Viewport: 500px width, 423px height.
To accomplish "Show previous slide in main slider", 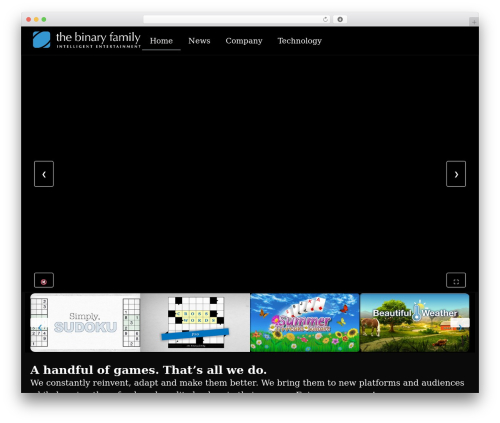I will tap(44, 174).
